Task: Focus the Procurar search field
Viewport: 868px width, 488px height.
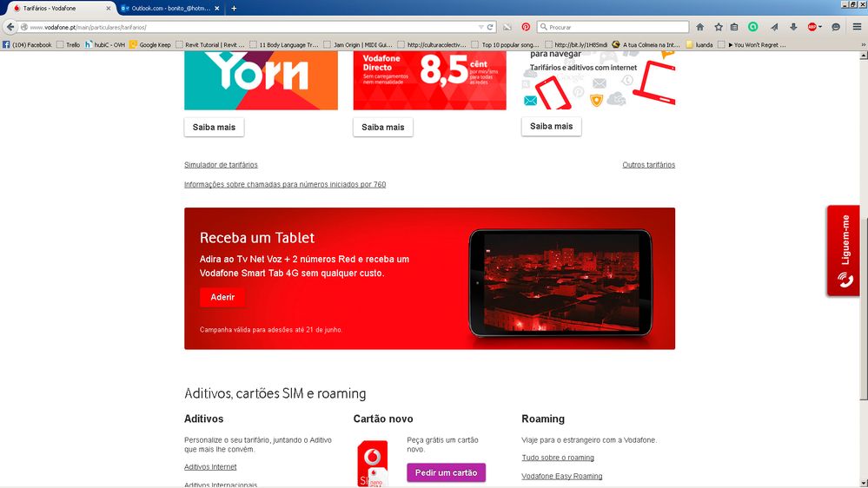Action: [x=613, y=27]
